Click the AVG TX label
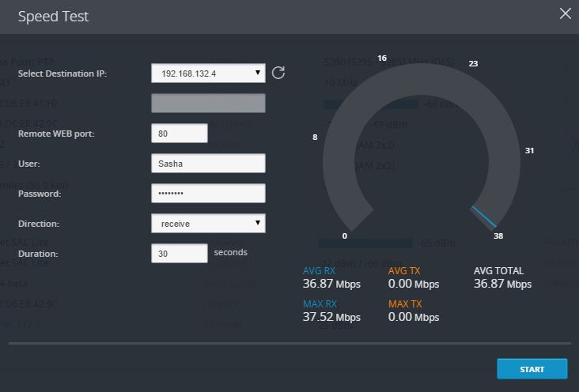The width and height of the screenshot is (579, 392). [x=404, y=270]
